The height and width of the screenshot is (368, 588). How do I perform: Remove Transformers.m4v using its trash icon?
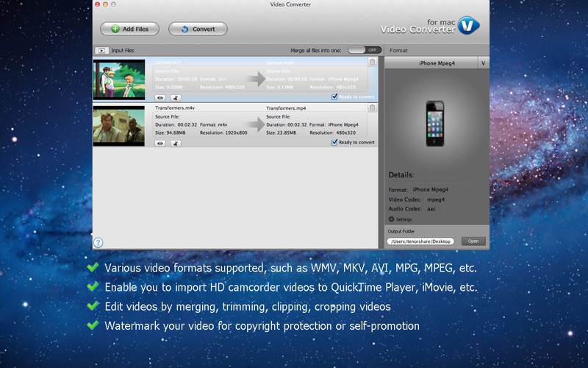372,107
